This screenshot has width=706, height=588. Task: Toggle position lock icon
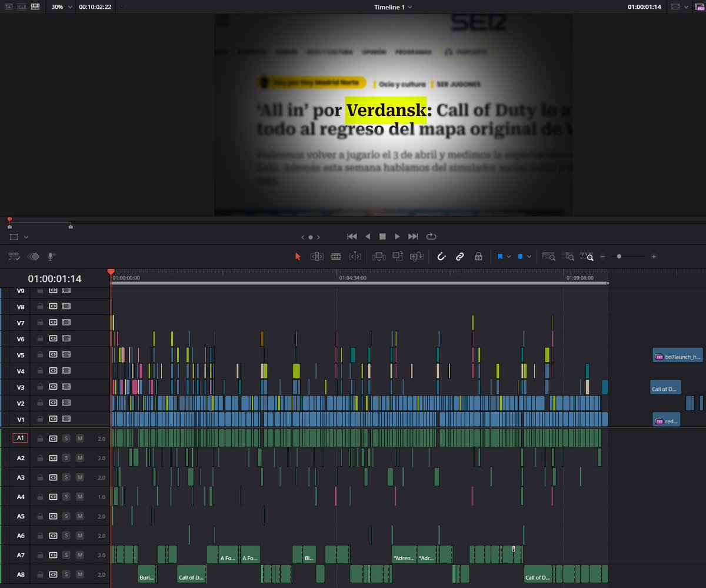[478, 257]
